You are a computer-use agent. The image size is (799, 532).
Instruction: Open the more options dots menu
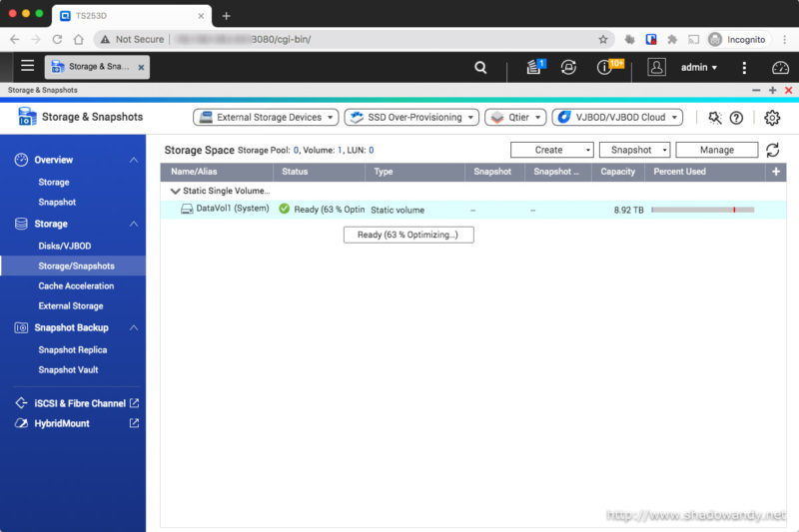(x=744, y=68)
